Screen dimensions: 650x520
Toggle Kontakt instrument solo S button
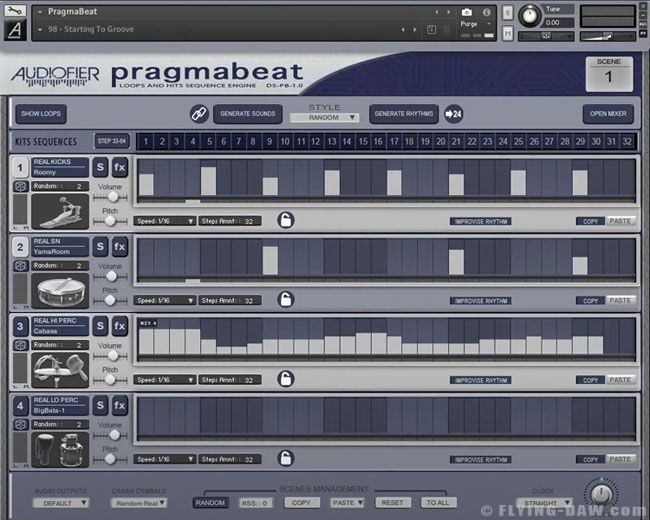(507, 12)
